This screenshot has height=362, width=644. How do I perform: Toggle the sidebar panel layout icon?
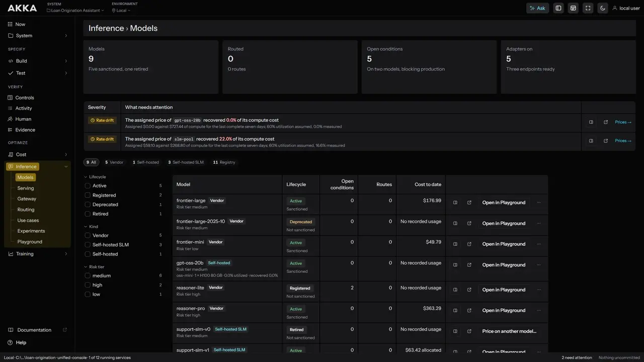pyautogui.click(x=558, y=8)
